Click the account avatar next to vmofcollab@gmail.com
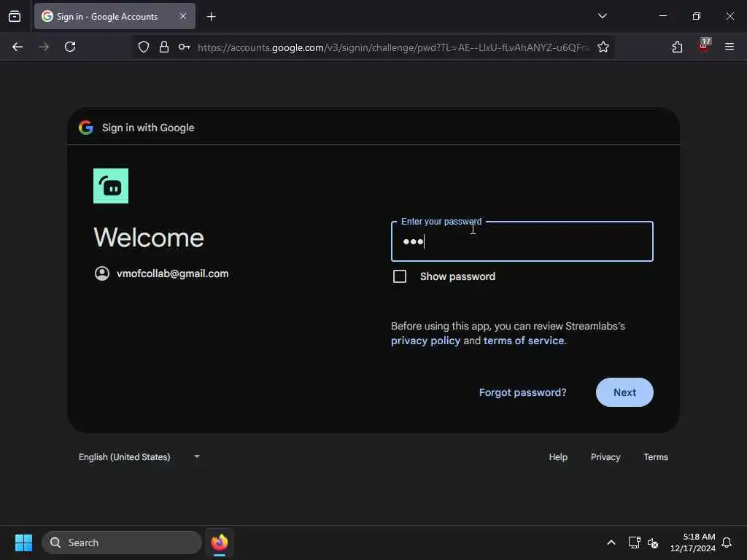 102,273
